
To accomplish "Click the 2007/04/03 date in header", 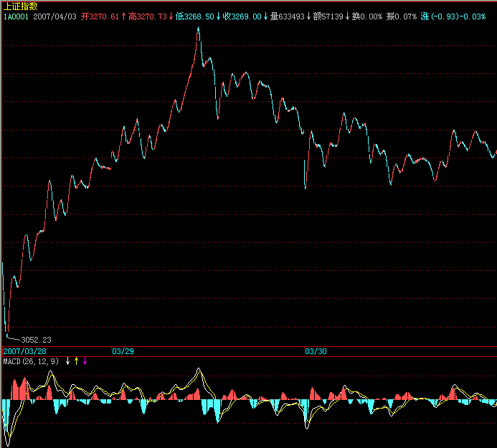I will (x=55, y=15).
